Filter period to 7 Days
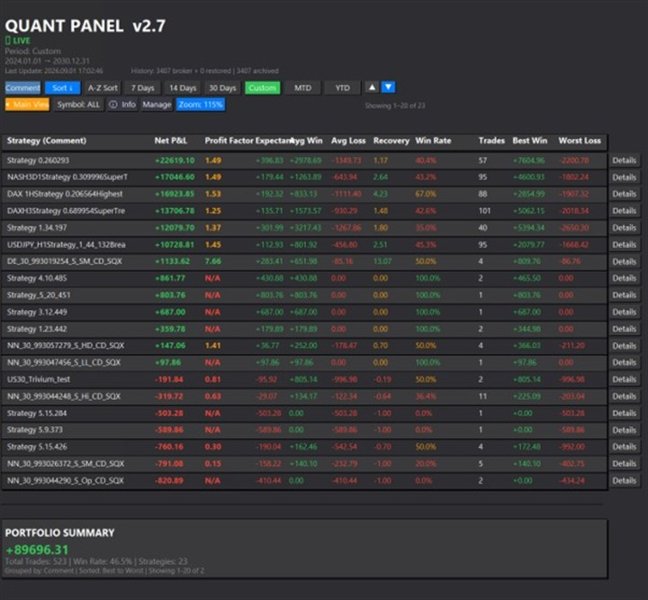 point(143,88)
